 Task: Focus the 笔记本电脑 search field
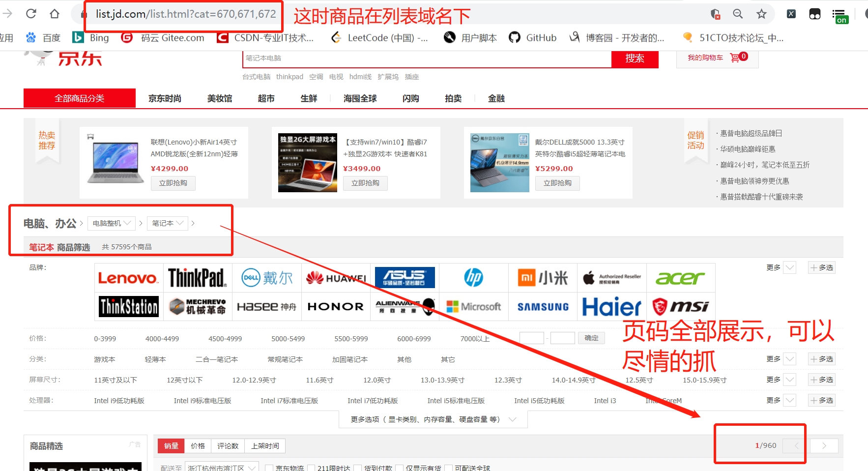(x=427, y=59)
